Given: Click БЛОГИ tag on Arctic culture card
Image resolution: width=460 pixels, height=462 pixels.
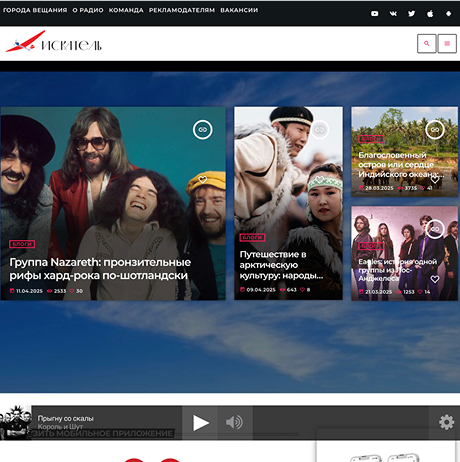Looking at the screenshot, I should [252, 237].
